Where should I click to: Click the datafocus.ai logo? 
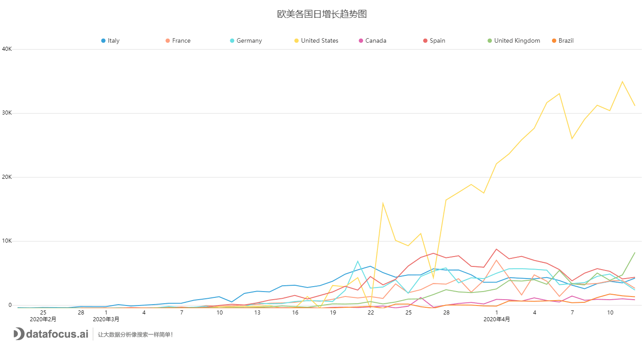(x=51, y=334)
